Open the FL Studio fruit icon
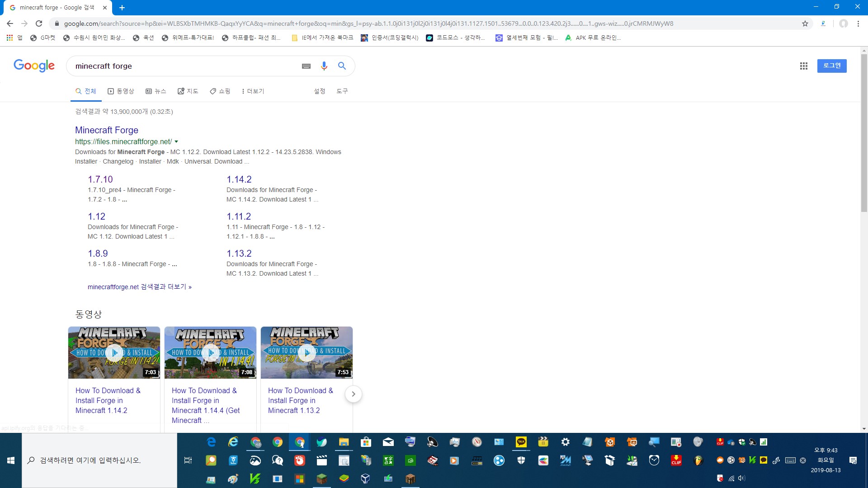 [698, 460]
